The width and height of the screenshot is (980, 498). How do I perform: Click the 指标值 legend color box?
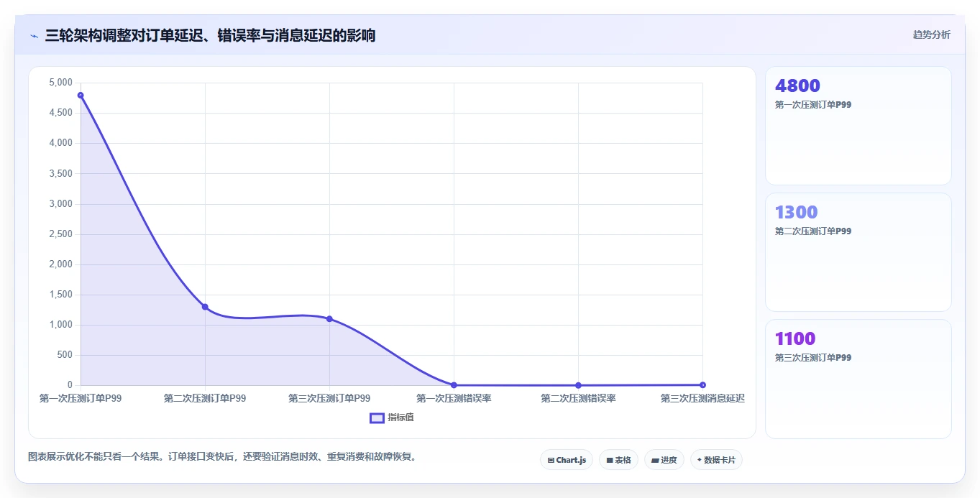377,418
